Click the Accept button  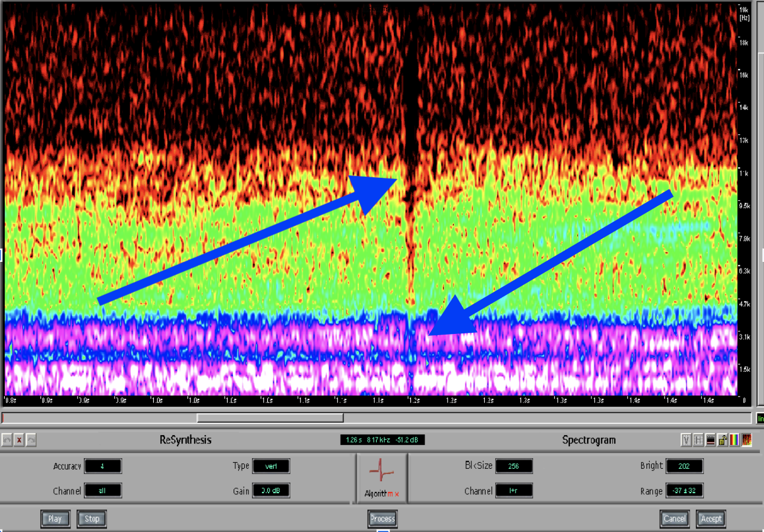coord(711,519)
